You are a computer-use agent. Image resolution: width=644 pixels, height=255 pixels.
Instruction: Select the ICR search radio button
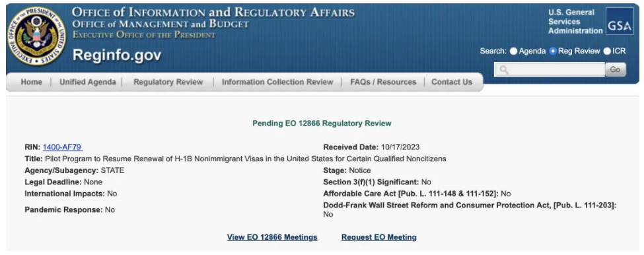point(607,52)
